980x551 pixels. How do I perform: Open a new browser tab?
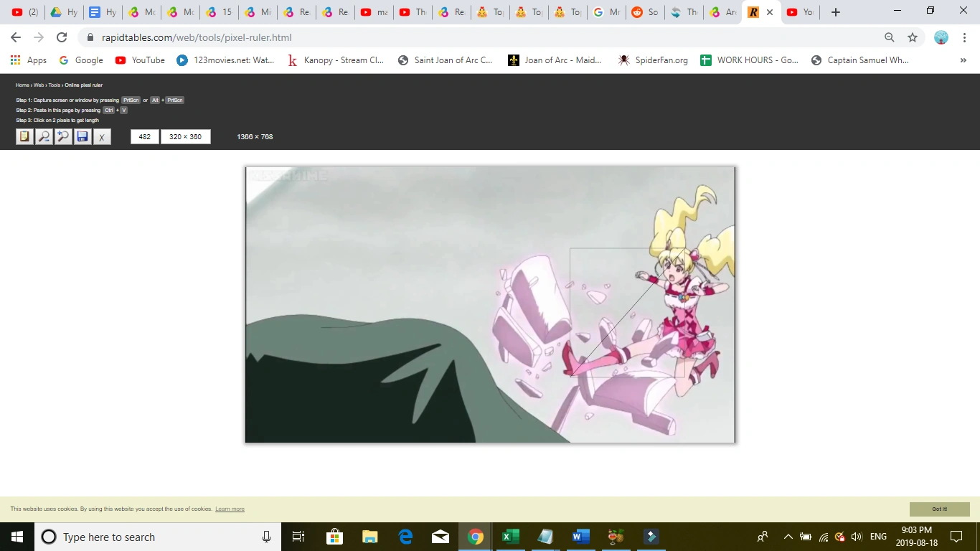coord(836,12)
